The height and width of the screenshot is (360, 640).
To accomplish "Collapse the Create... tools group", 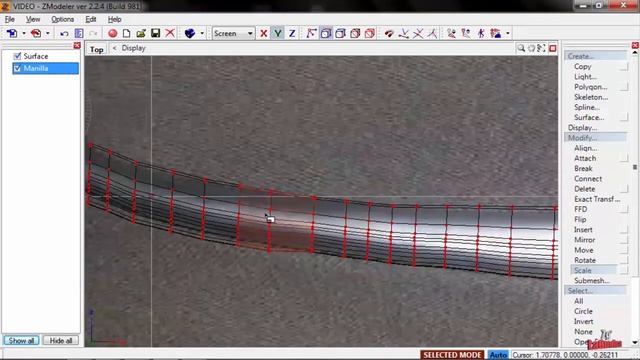I will (596, 56).
